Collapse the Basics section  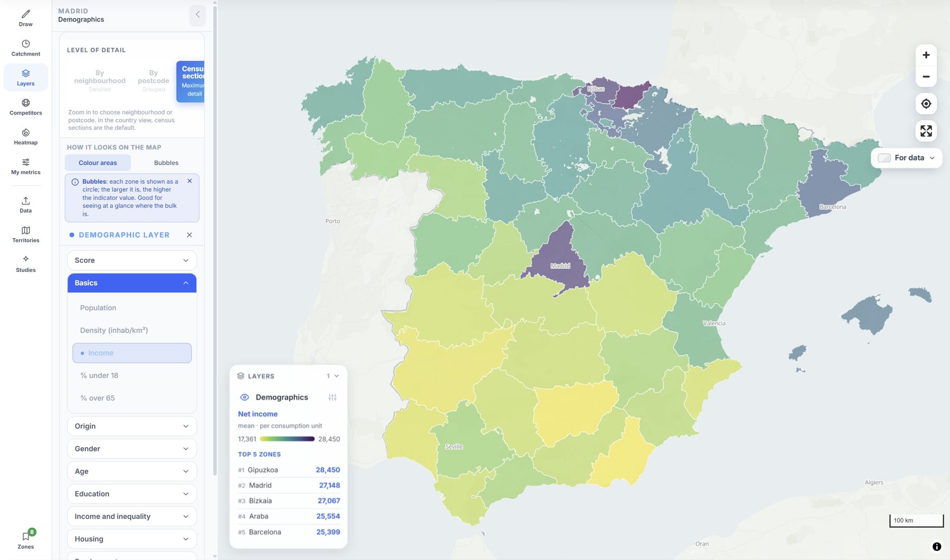pos(132,283)
